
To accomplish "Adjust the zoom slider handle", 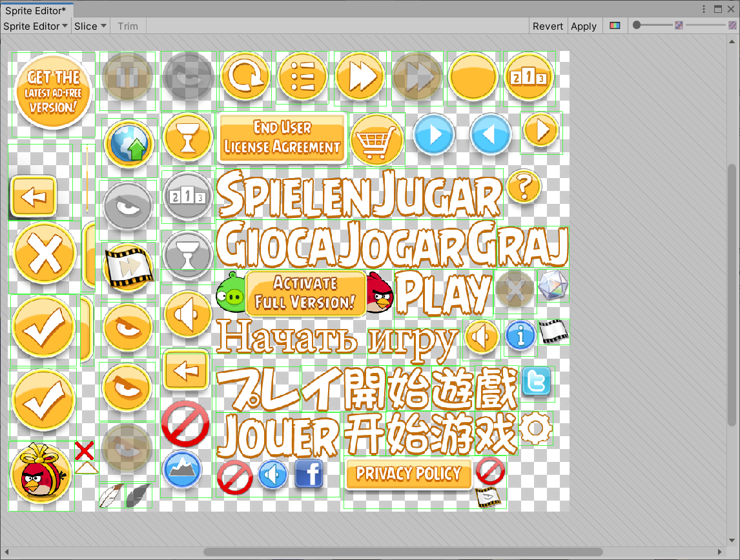I will tap(637, 25).
